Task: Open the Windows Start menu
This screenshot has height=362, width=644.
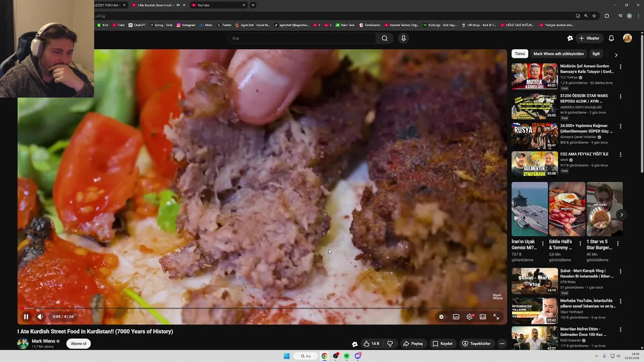Action: [x=286, y=356]
